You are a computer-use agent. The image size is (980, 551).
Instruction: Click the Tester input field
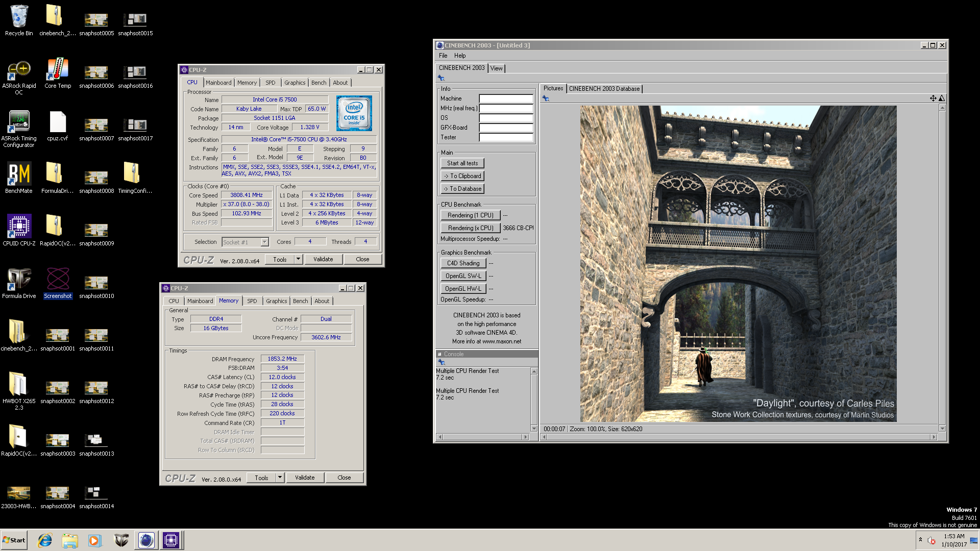tap(506, 137)
